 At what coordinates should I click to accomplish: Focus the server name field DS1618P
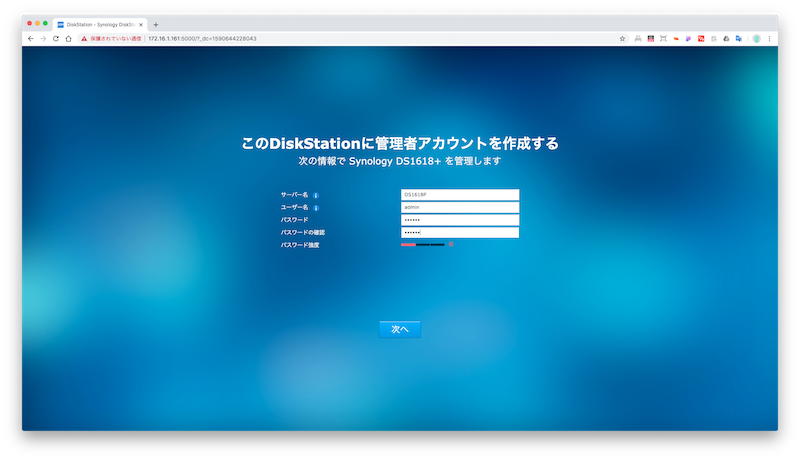pos(460,195)
